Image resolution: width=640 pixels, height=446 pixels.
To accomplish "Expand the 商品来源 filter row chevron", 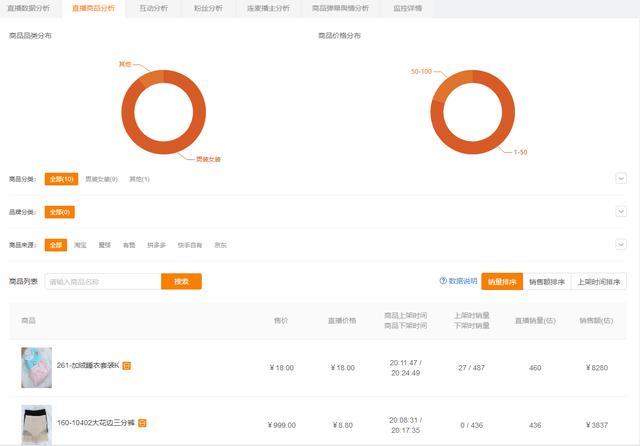I will click(x=621, y=244).
